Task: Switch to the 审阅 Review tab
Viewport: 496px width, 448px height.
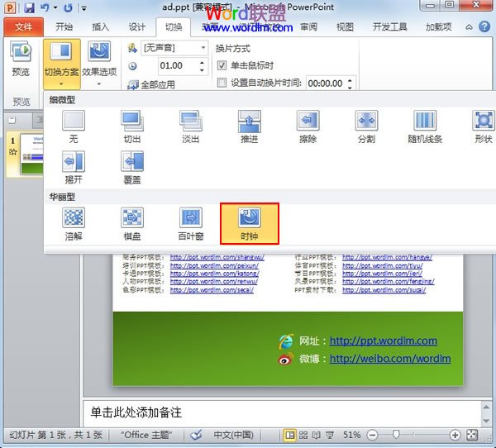Action: (x=308, y=27)
